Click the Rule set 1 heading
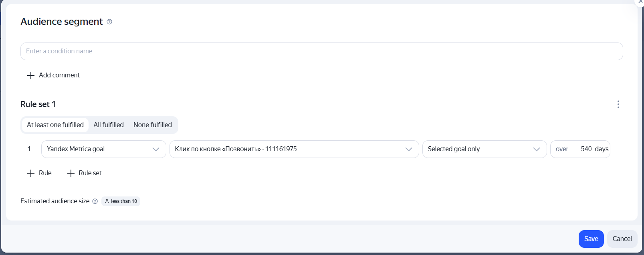644x255 pixels. coord(38,104)
